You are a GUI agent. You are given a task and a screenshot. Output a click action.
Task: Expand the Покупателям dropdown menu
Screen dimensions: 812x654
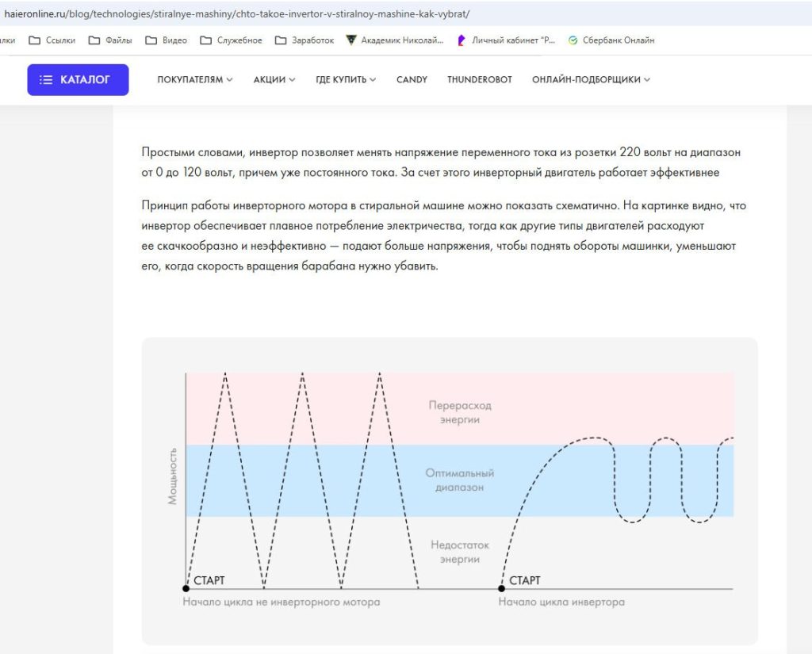click(x=194, y=79)
